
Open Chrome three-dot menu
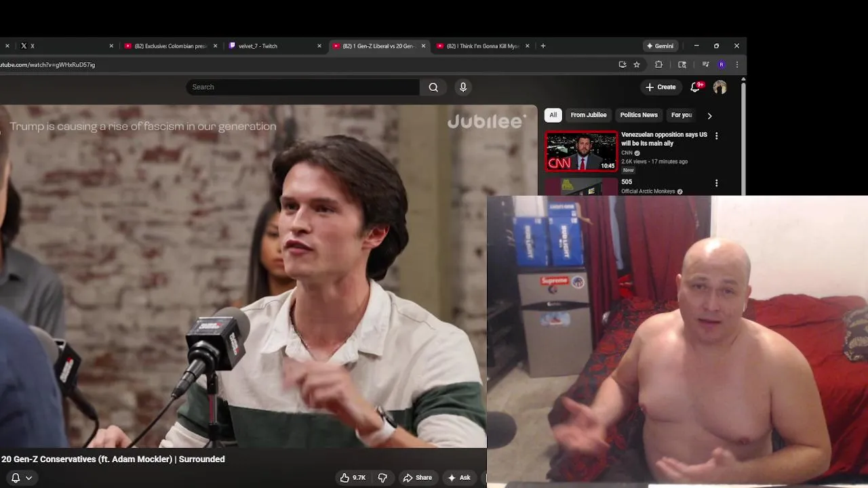(x=737, y=64)
